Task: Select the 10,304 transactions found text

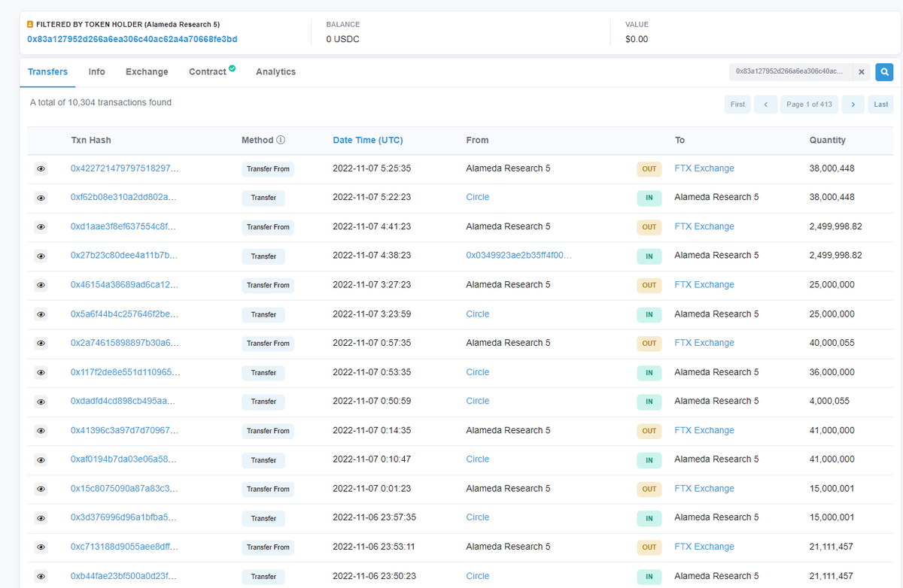Action: pos(101,102)
